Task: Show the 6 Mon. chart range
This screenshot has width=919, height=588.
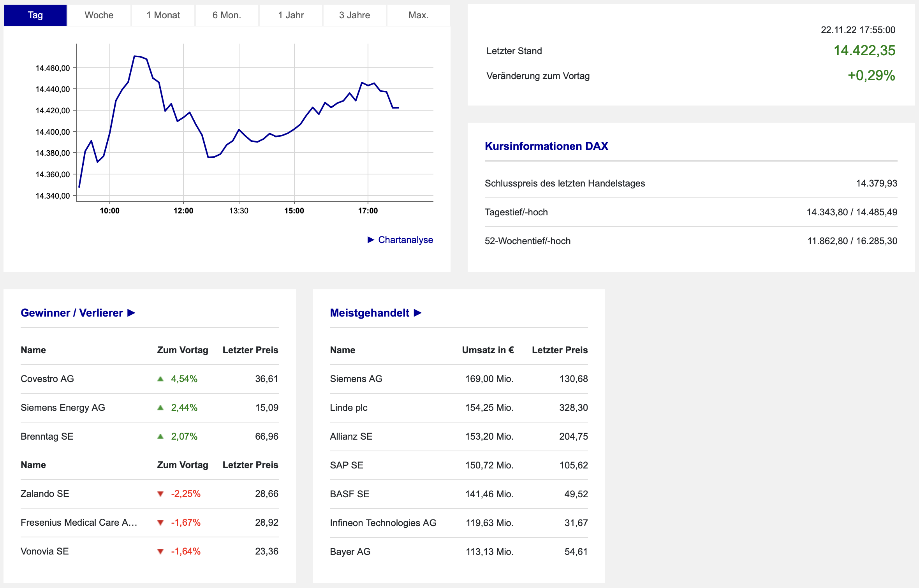Action: 227,15
